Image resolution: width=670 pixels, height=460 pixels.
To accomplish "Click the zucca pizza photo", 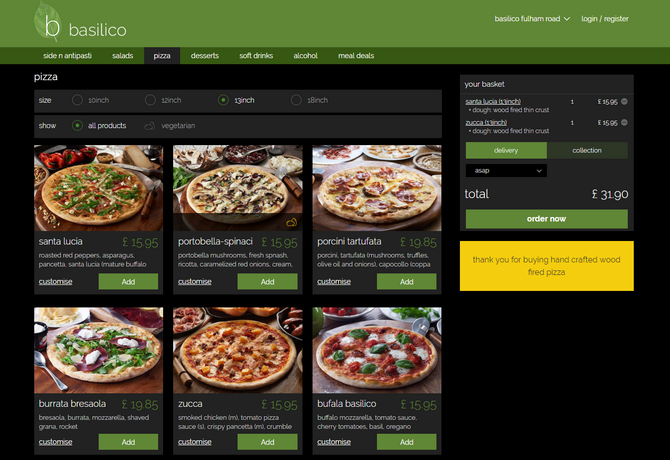I will [x=238, y=350].
